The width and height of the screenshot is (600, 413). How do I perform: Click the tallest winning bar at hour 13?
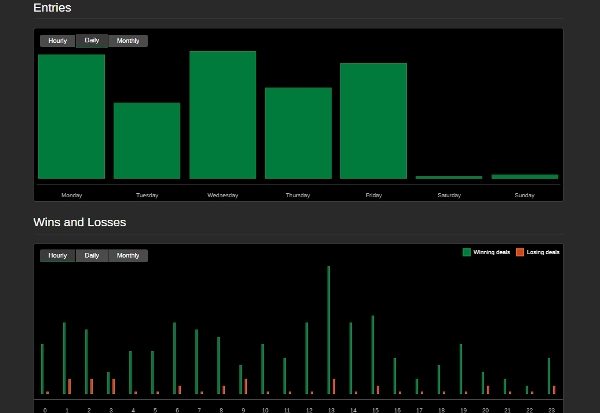[x=329, y=330]
